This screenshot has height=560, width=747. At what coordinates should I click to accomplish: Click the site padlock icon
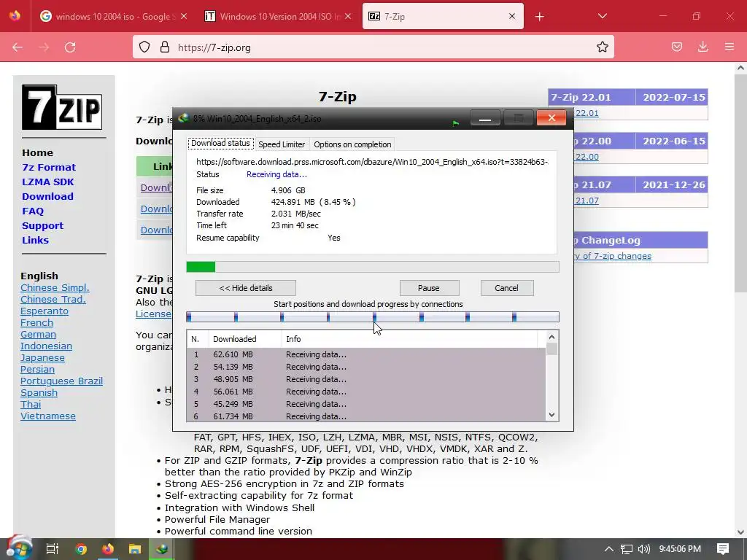pyautogui.click(x=165, y=47)
